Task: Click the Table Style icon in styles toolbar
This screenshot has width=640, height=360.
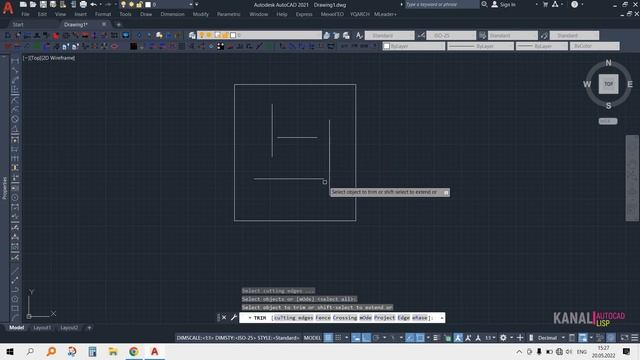Action: tap(482, 36)
